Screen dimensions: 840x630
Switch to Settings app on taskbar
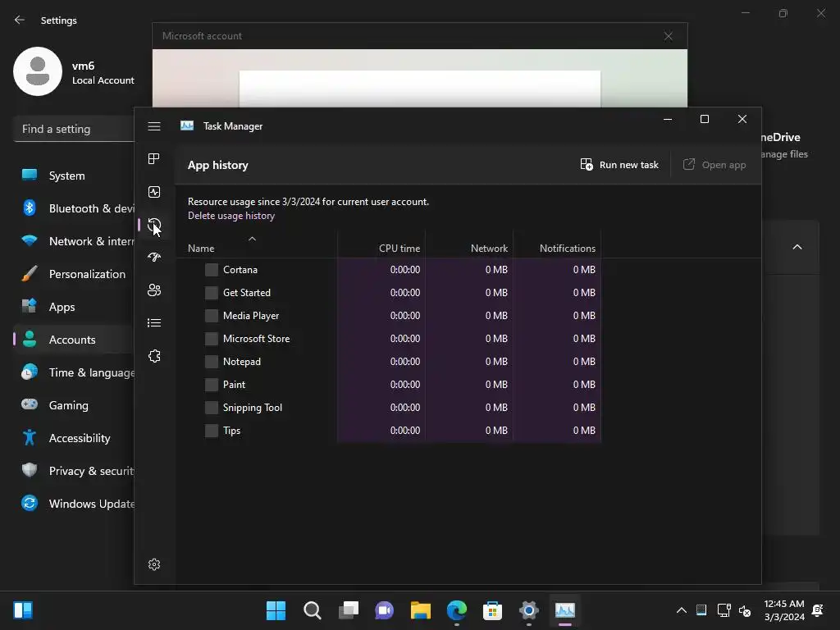point(529,610)
